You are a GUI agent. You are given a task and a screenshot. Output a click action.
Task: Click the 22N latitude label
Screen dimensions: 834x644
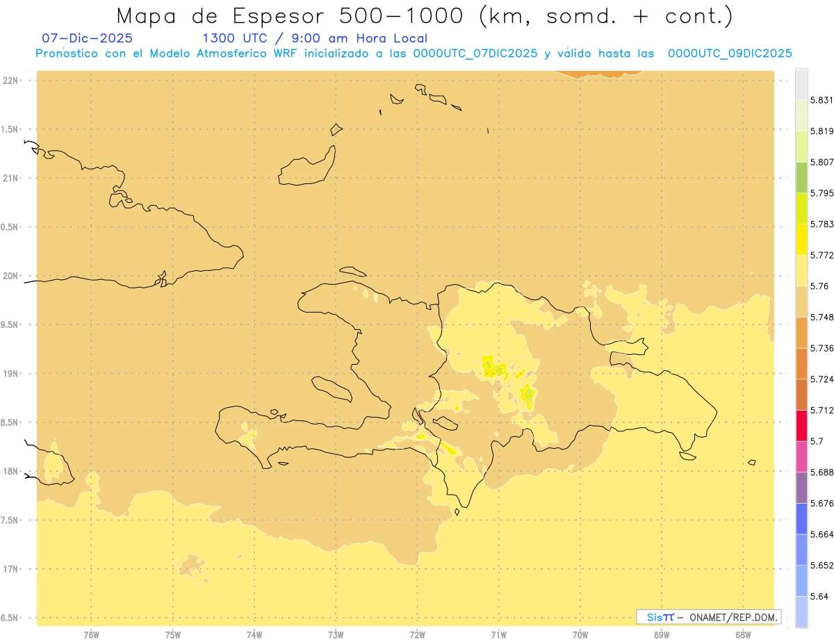point(10,81)
